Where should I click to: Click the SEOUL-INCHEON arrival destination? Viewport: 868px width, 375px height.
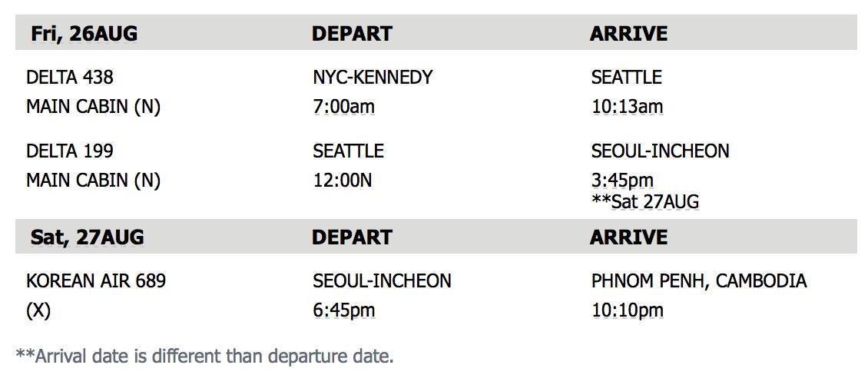pyautogui.click(x=661, y=151)
